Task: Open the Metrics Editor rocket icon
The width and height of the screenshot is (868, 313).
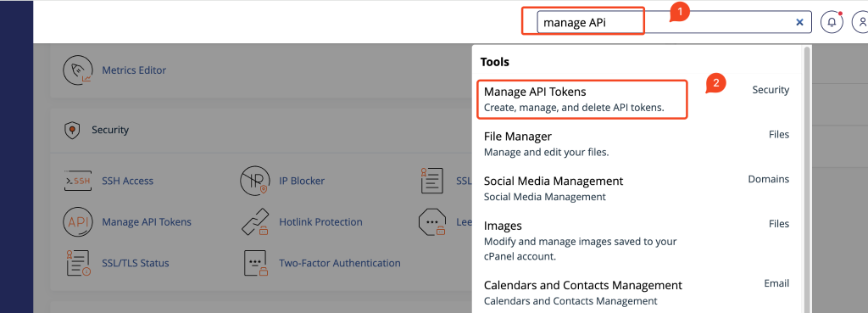Action: [x=77, y=70]
